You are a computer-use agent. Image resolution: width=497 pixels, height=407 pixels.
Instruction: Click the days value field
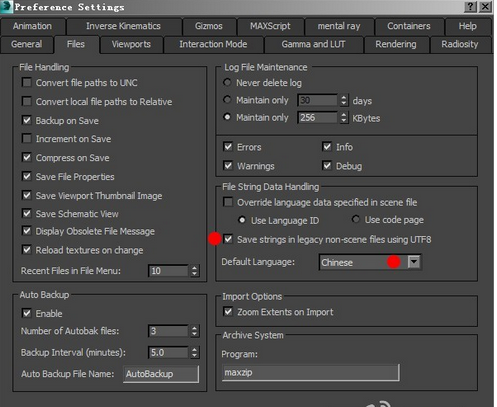click(318, 100)
